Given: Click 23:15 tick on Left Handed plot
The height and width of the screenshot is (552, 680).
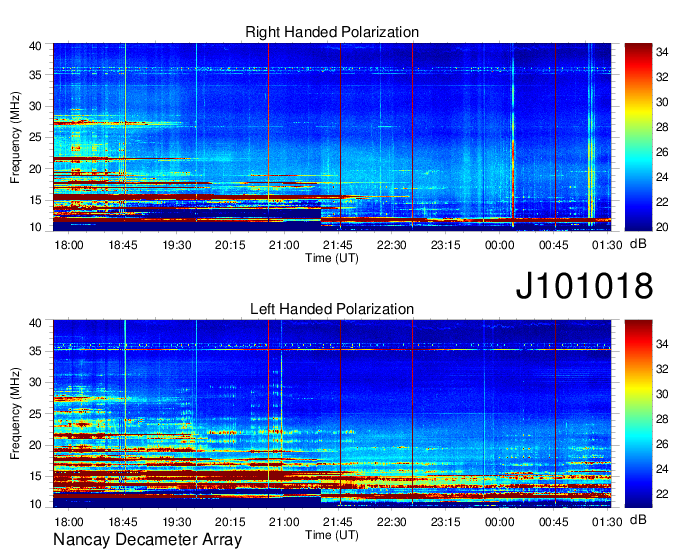Looking at the screenshot, I should (445, 522).
